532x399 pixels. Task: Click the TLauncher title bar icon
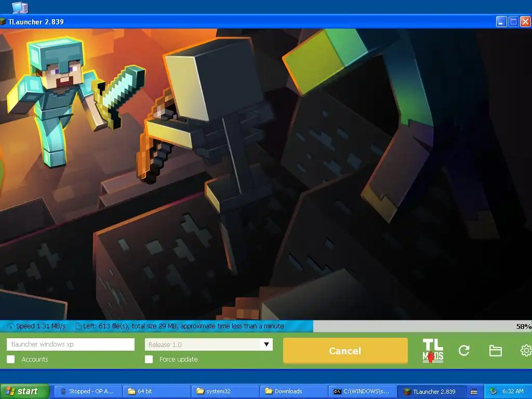[3, 22]
